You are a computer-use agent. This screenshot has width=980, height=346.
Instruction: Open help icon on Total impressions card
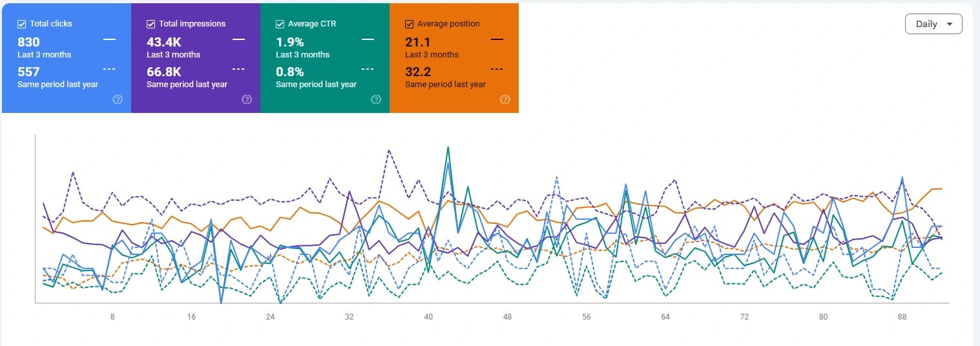point(247,99)
